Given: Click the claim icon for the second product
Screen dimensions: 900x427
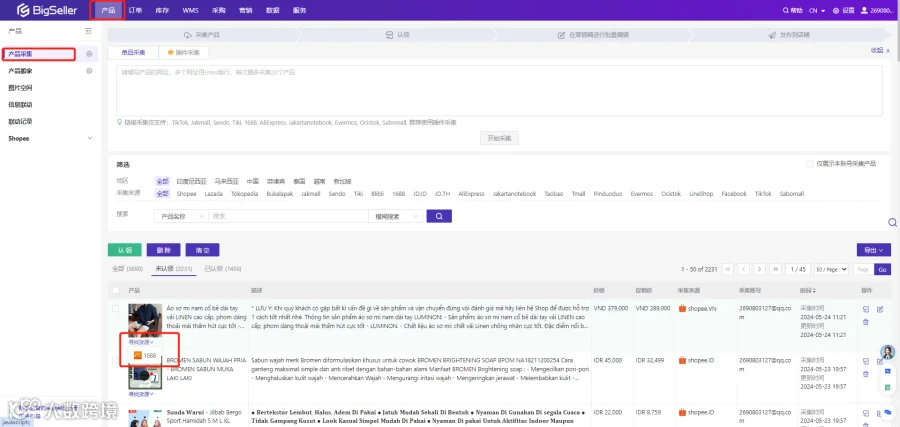Looking at the screenshot, I should click(x=866, y=362).
